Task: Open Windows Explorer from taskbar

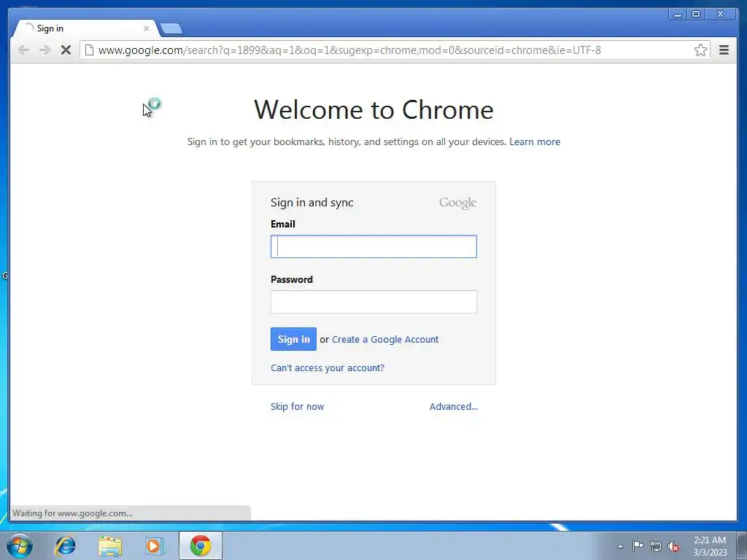Action: click(x=110, y=545)
